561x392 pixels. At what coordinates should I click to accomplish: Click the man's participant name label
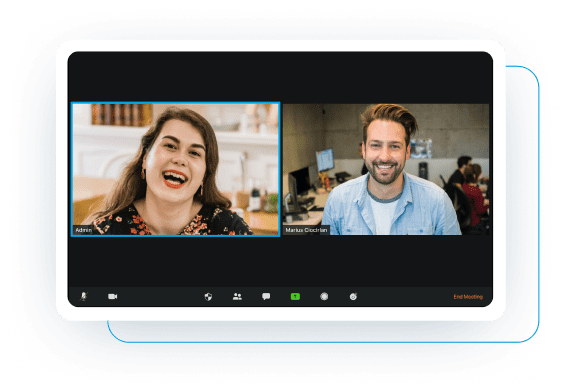point(306,230)
